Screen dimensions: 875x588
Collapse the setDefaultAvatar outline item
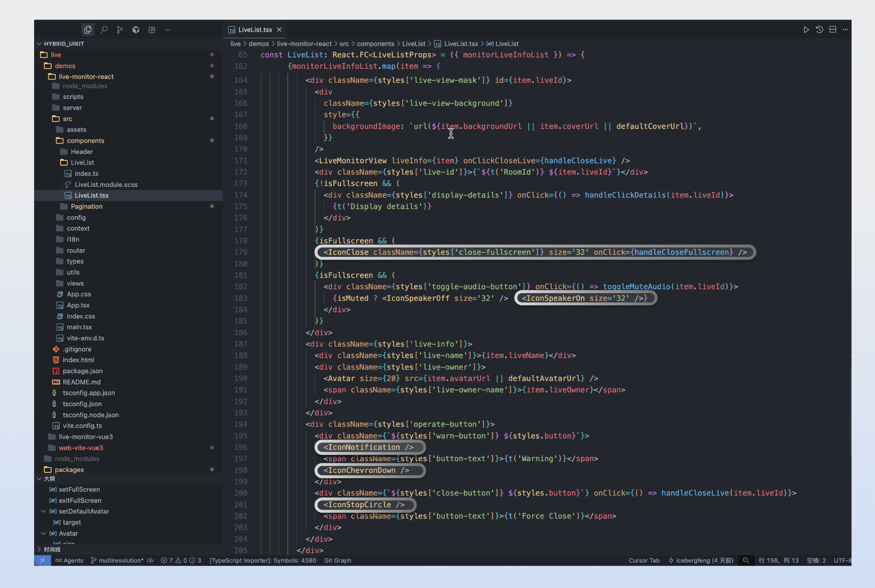(x=43, y=512)
